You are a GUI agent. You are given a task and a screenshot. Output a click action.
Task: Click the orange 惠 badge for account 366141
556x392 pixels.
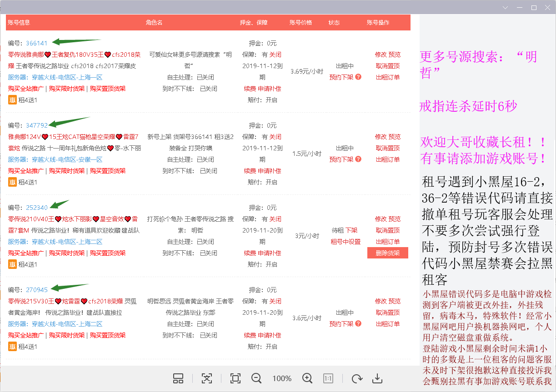(x=12, y=100)
